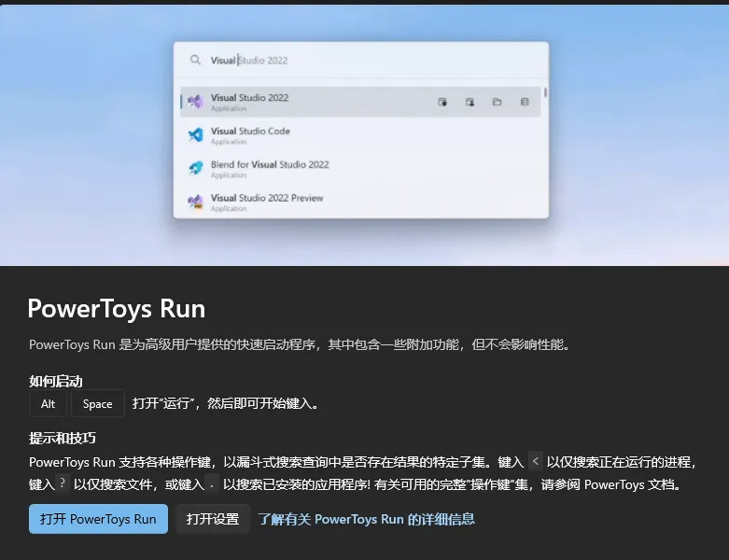The height and width of the screenshot is (560, 729).
Task: Click the PowerToys Run heading
Action: [117, 309]
